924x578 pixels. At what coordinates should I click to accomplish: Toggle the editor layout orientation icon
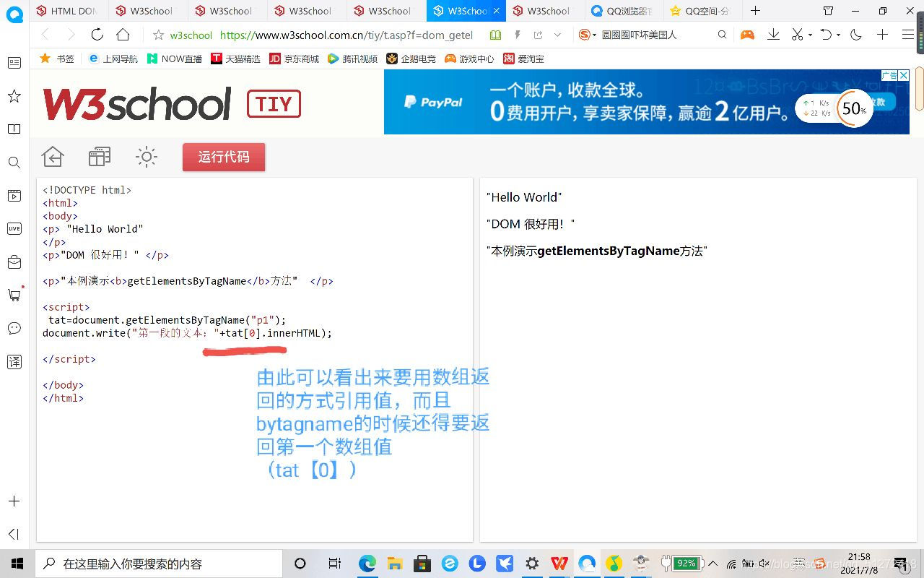click(x=100, y=157)
